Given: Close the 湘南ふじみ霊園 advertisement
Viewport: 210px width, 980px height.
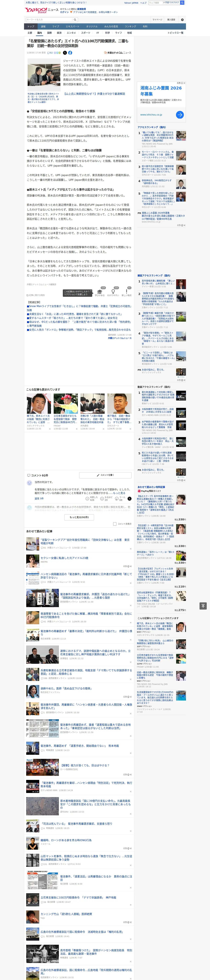Looking at the screenshot, I should pos(184,83).
